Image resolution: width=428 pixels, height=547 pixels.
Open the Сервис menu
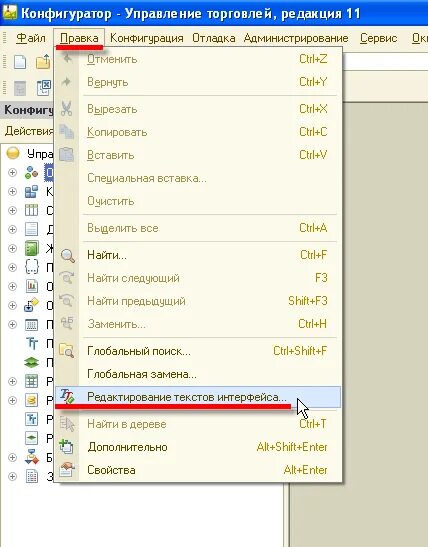pos(378,38)
